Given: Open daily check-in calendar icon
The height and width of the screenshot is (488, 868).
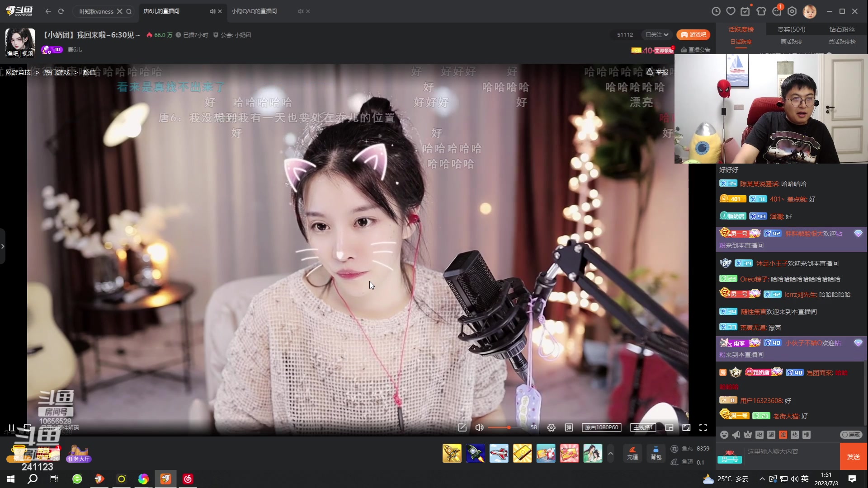Looking at the screenshot, I should pyautogui.click(x=745, y=11).
